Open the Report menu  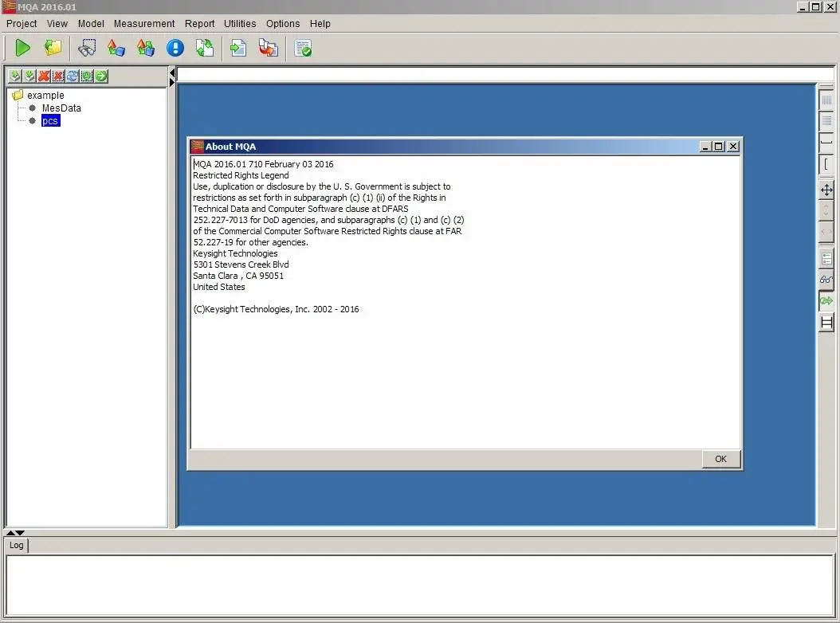pyautogui.click(x=199, y=24)
